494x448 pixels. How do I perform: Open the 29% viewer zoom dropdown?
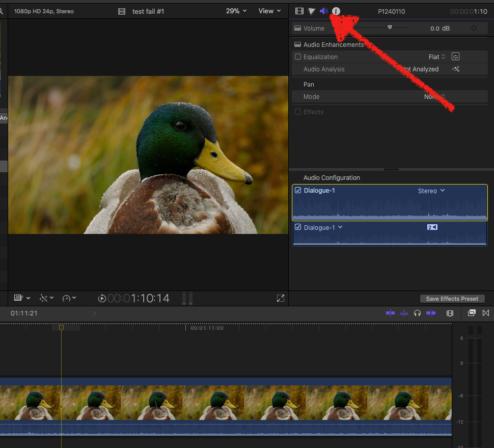pyautogui.click(x=236, y=11)
